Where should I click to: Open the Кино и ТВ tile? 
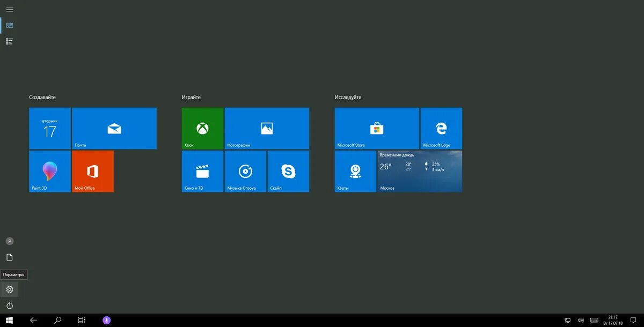tap(202, 171)
